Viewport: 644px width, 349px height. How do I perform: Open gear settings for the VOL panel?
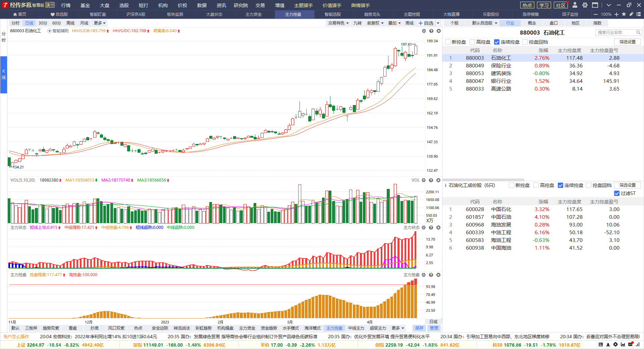coord(424,180)
